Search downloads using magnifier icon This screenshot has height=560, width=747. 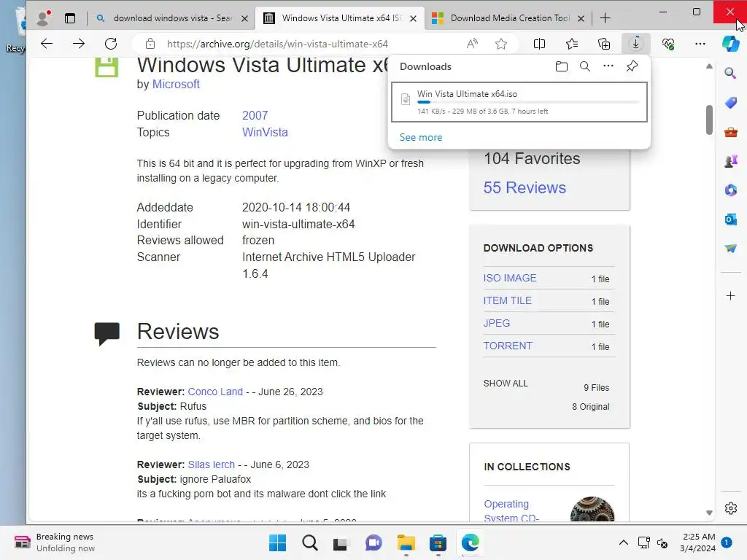[585, 66]
